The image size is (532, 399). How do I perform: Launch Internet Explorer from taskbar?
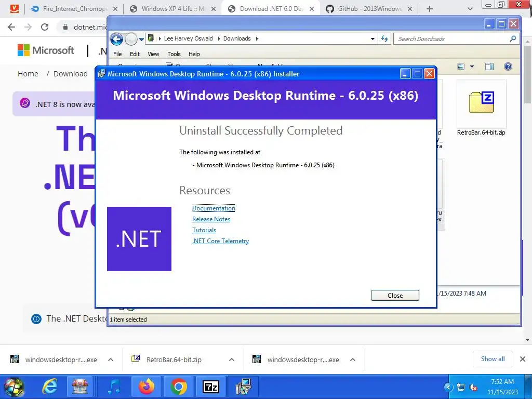(x=49, y=387)
